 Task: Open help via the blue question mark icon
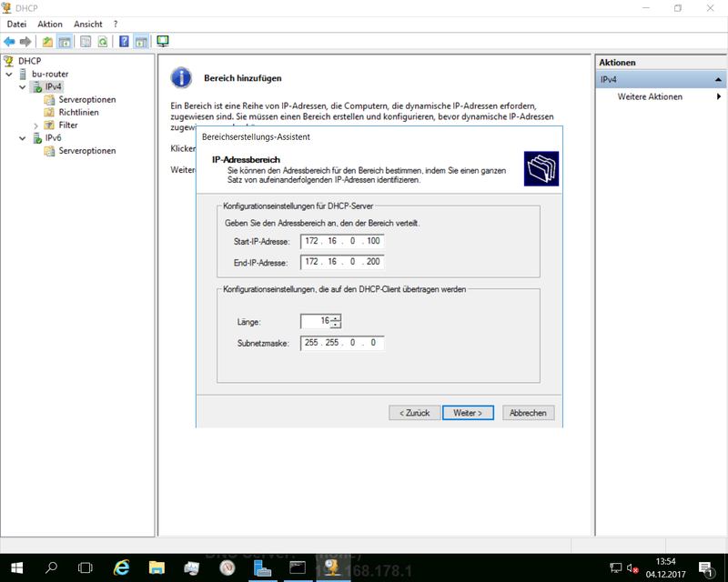(124, 42)
